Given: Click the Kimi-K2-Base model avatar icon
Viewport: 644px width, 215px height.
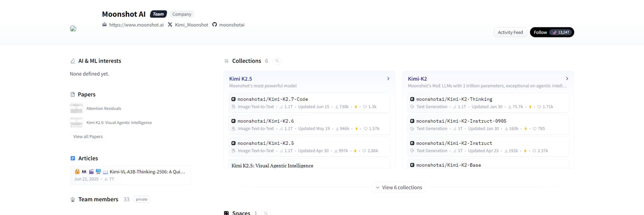Looking at the screenshot, I should pyautogui.click(x=412, y=165).
